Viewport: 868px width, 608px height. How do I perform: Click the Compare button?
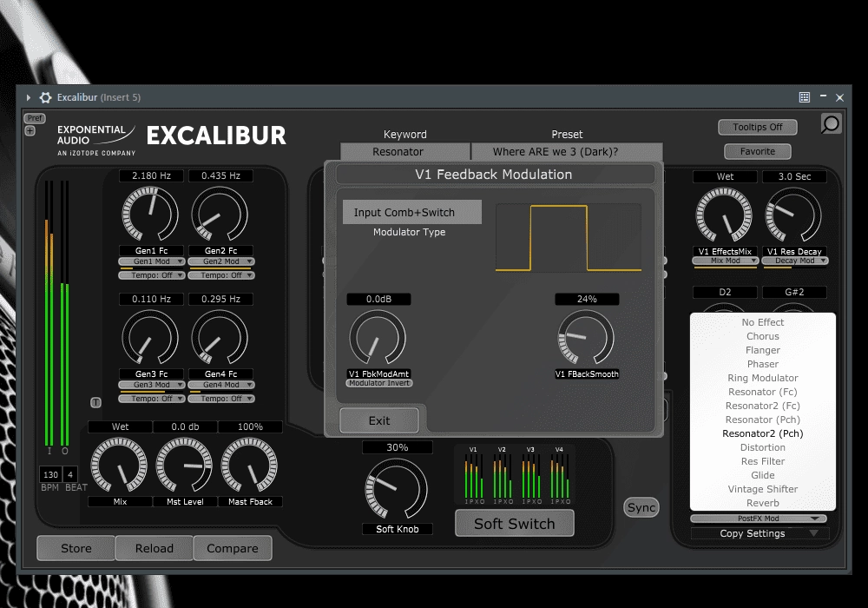233,548
